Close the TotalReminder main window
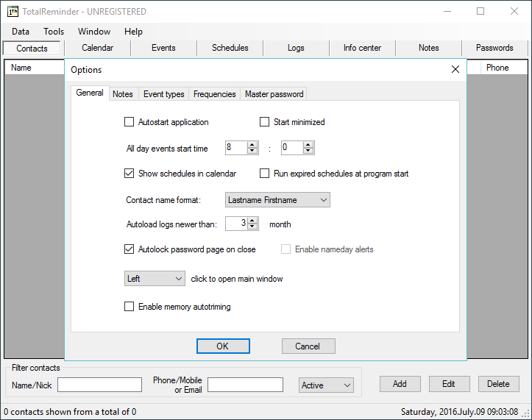The height and width of the screenshot is (420, 532). [514, 11]
